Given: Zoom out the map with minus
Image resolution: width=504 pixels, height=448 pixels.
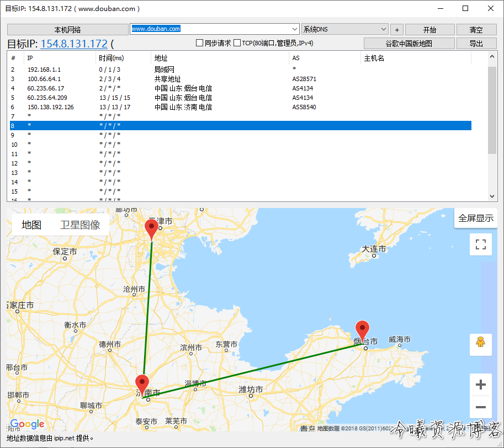Looking at the screenshot, I should 480,407.
